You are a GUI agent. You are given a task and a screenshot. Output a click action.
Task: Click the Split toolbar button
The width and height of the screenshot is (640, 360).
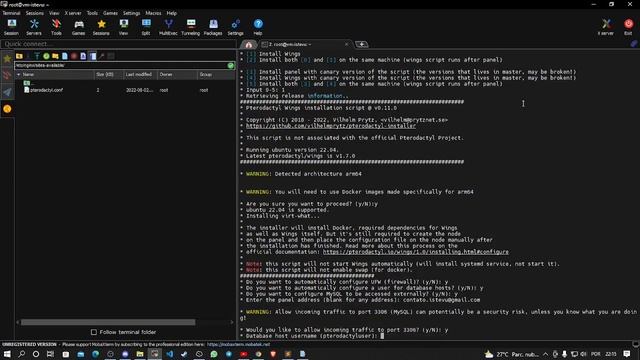[146, 27]
